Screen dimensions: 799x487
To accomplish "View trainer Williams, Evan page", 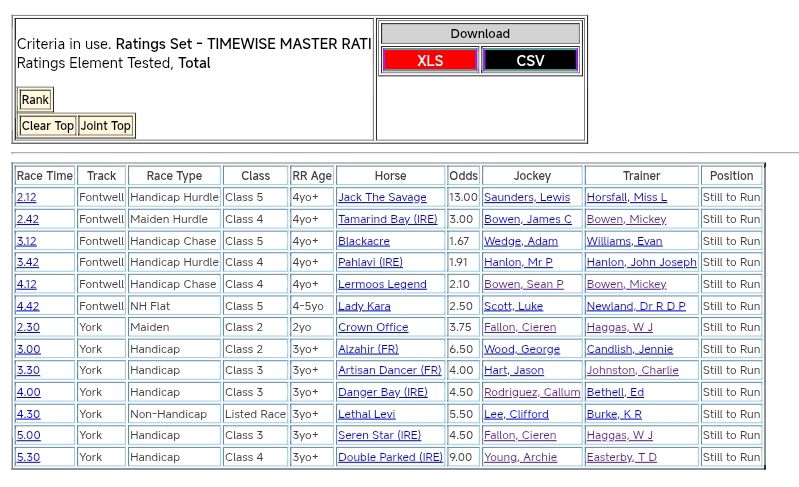I will pyautogui.click(x=624, y=242).
